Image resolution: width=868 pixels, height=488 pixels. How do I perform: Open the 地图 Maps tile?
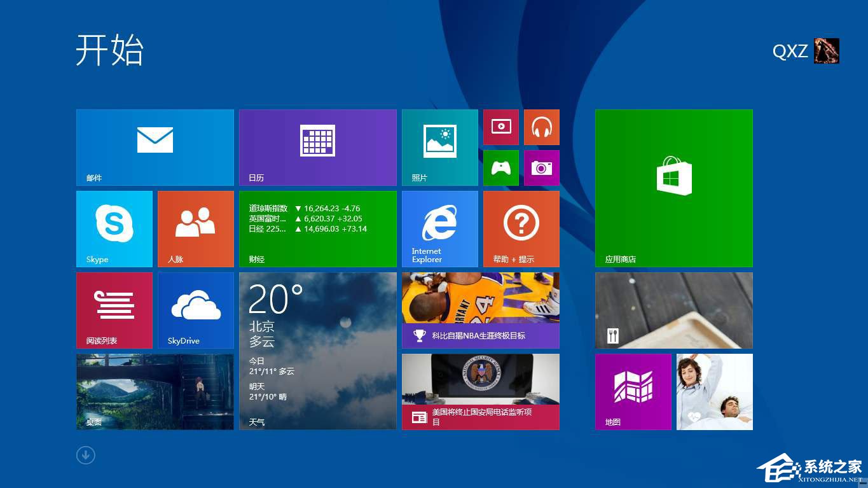pyautogui.click(x=633, y=391)
